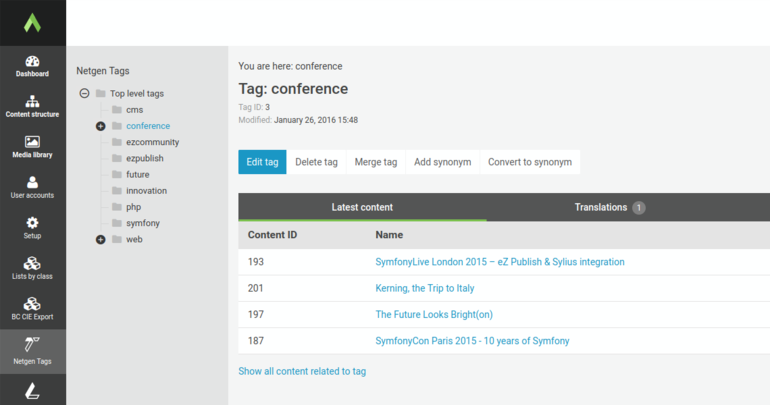Select the future tag in tree
Screen dimensions: 770x405
138,174
